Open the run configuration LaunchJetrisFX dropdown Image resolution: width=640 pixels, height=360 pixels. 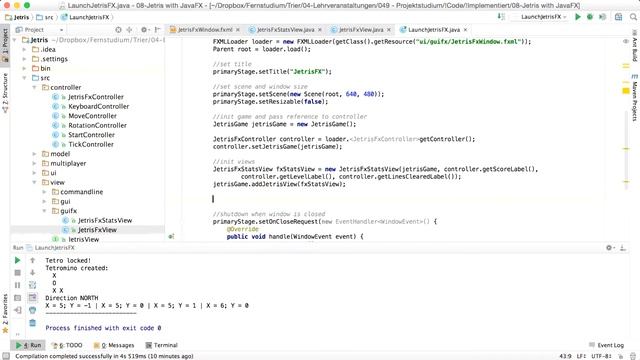coord(543,17)
